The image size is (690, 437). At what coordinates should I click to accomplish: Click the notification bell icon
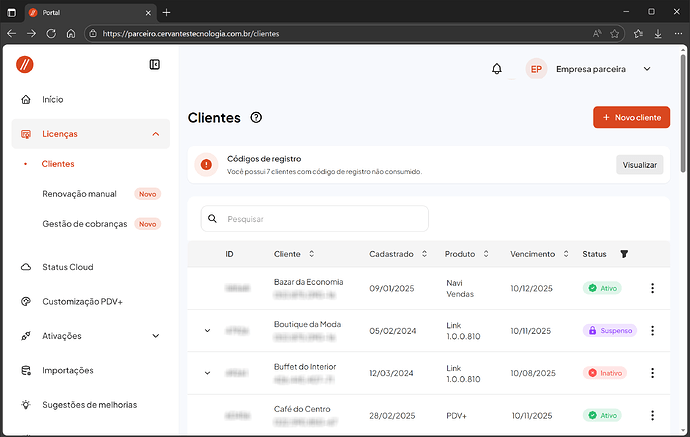(x=497, y=69)
